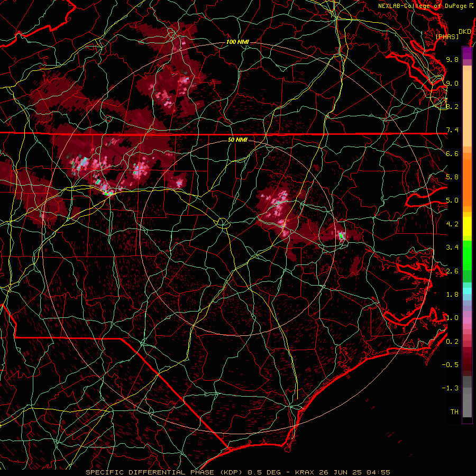Click the 1.8 value on the KDP scale
Image resolution: width=476 pixels, height=476 pixels.
tap(452, 295)
